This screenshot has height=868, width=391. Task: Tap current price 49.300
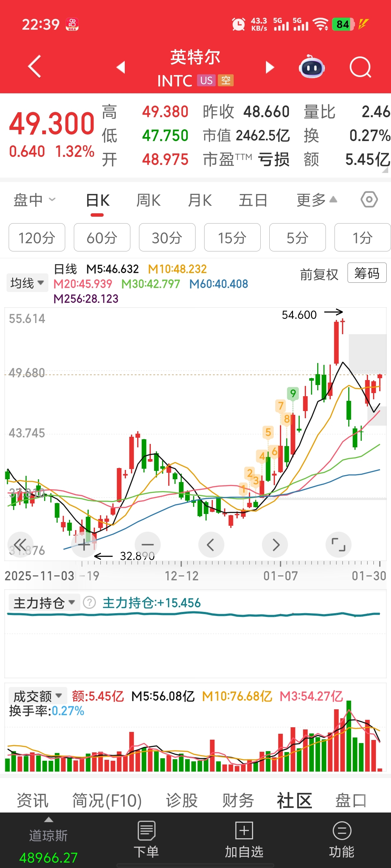52,123
